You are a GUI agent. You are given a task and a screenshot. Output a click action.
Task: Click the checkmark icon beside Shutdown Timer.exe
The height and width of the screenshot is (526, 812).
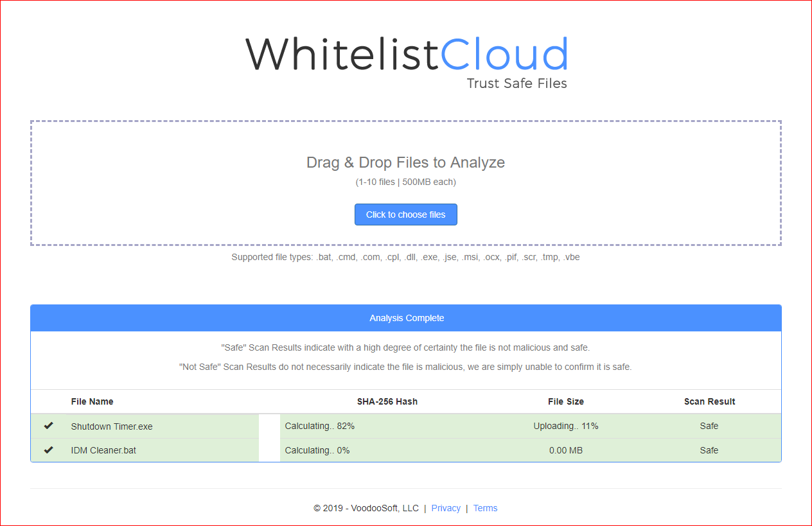pyautogui.click(x=48, y=426)
